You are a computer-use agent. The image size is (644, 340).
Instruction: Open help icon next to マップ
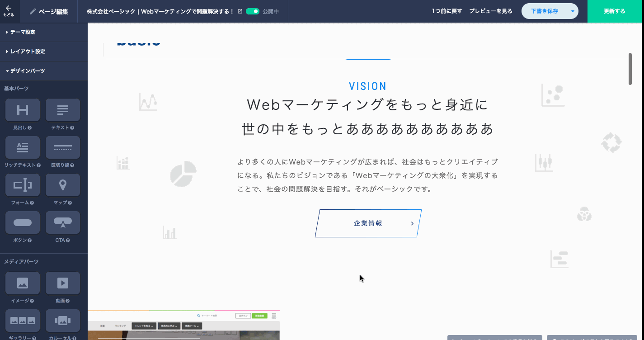click(x=70, y=203)
